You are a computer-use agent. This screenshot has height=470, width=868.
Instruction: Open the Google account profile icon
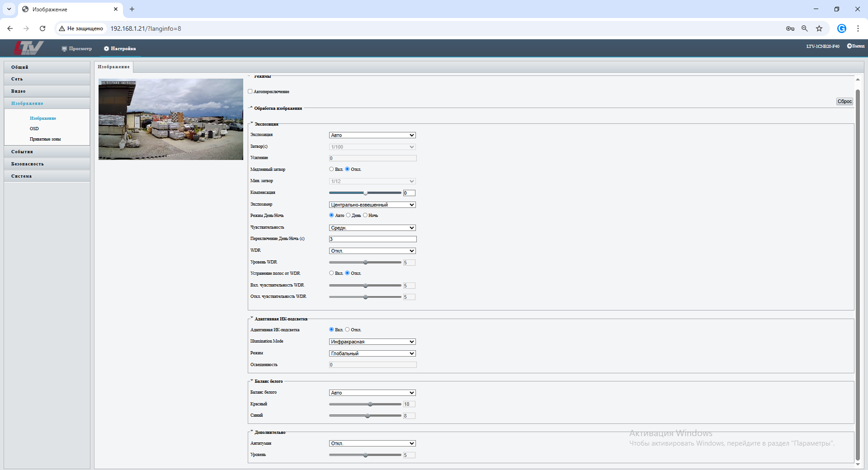tap(842, 28)
